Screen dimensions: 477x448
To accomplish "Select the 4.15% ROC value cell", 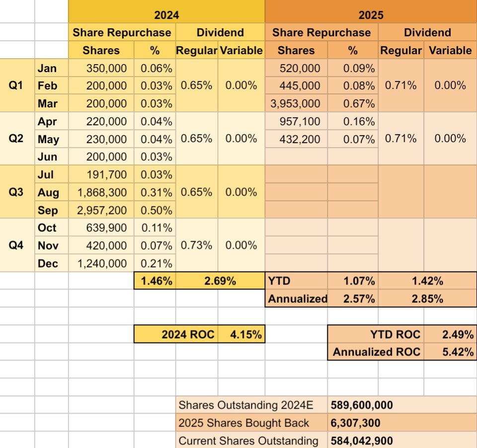I will pyautogui.click(x=241, y=334).
